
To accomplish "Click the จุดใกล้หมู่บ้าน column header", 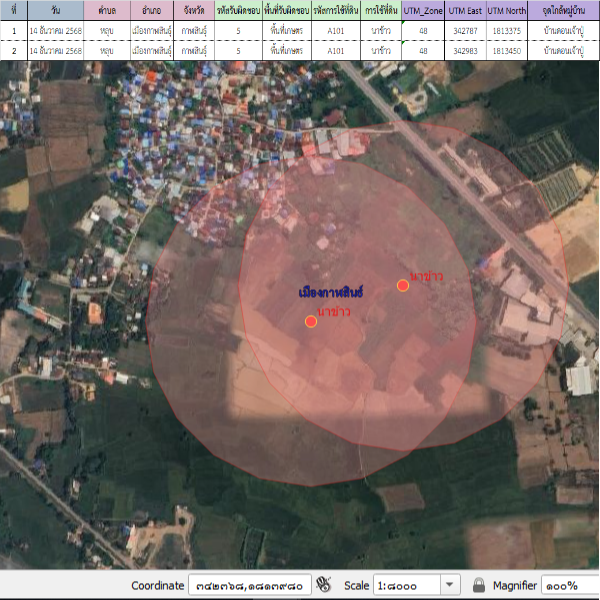I will tap(563, 9).
